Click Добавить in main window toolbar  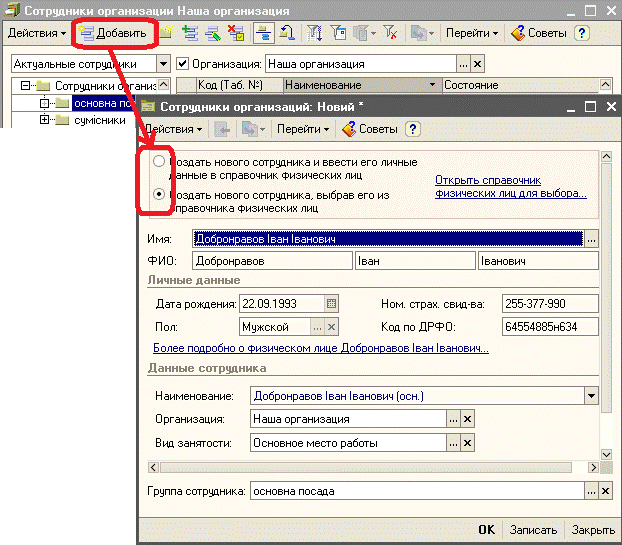click(x=113, y=33)
